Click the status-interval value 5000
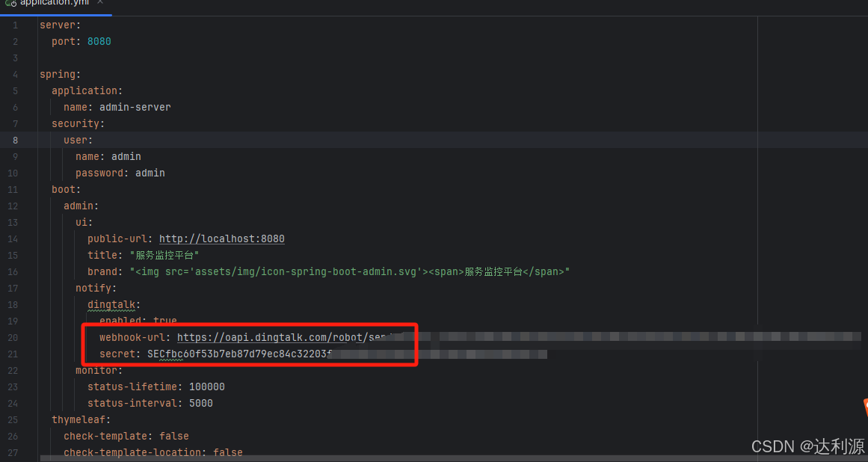The image size is (868, 462). [x=200, y=402]
